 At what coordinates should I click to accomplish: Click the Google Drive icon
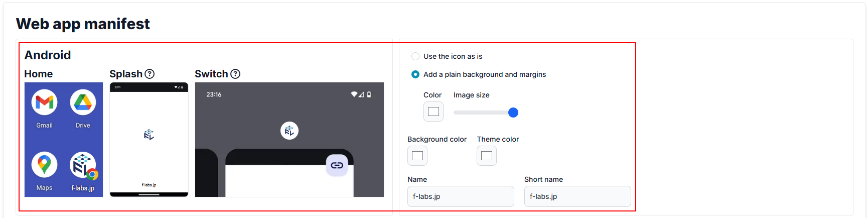83,102
